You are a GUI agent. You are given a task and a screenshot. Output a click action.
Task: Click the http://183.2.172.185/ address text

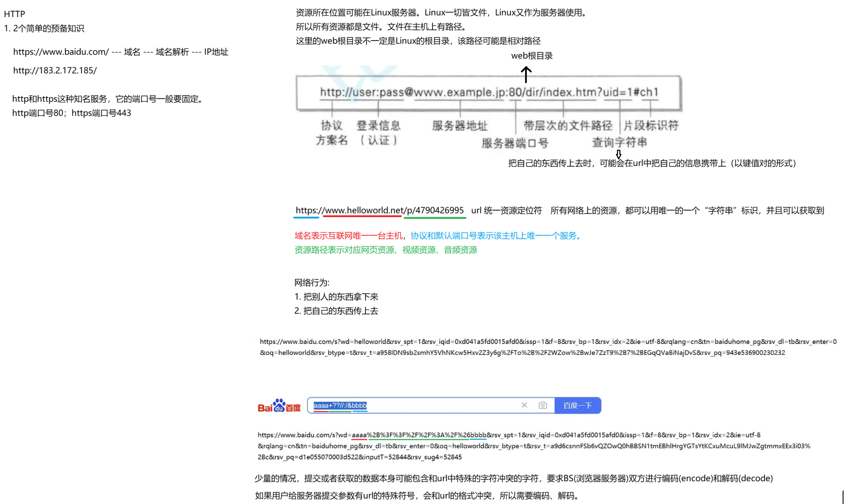[x=55, y=71]
